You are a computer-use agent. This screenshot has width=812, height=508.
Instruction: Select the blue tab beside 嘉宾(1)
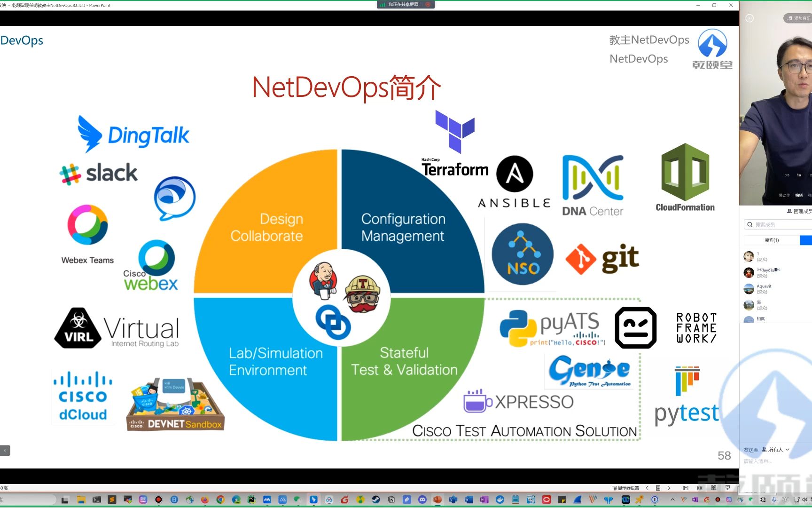806,240
